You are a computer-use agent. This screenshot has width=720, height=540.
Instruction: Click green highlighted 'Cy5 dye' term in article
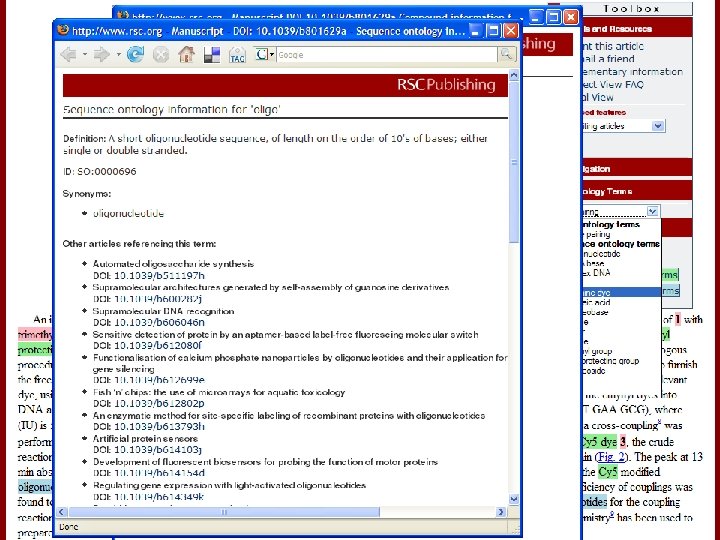pyautogui.click(x=600, y=442)
